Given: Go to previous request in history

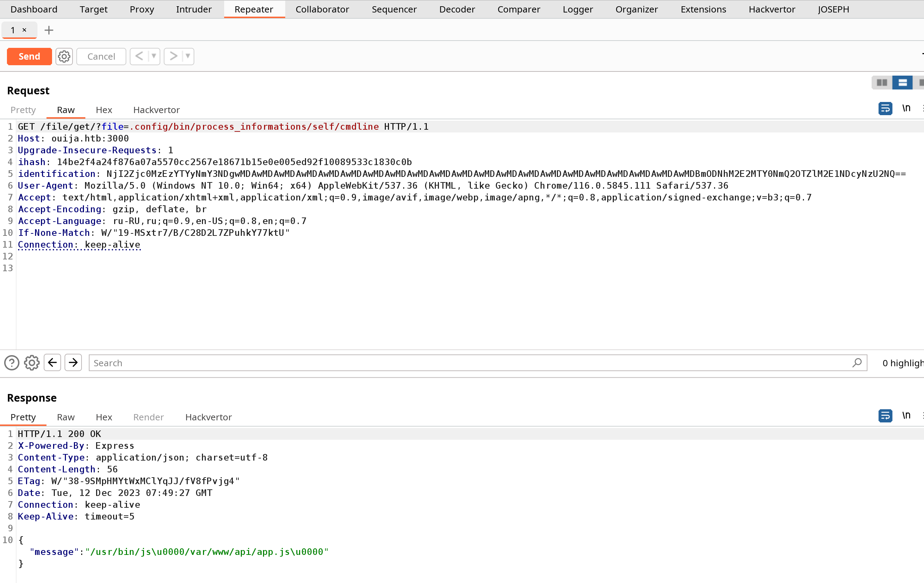Looking at the screenshot, I should pos(139,57).
